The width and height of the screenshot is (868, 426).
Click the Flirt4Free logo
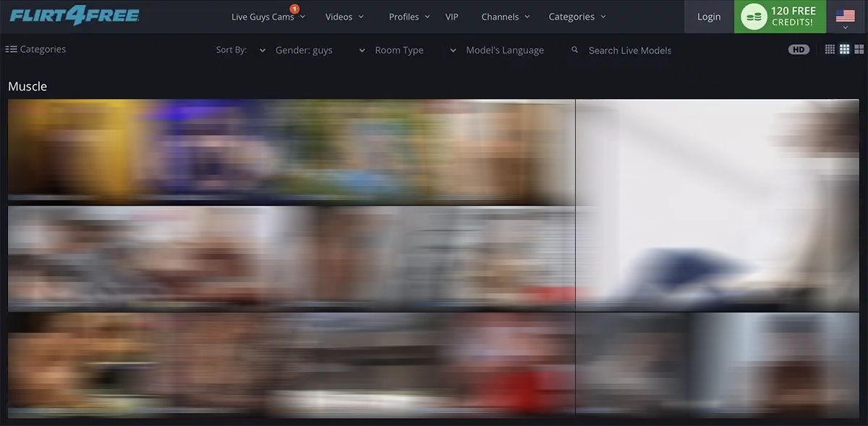click(75, 16)
